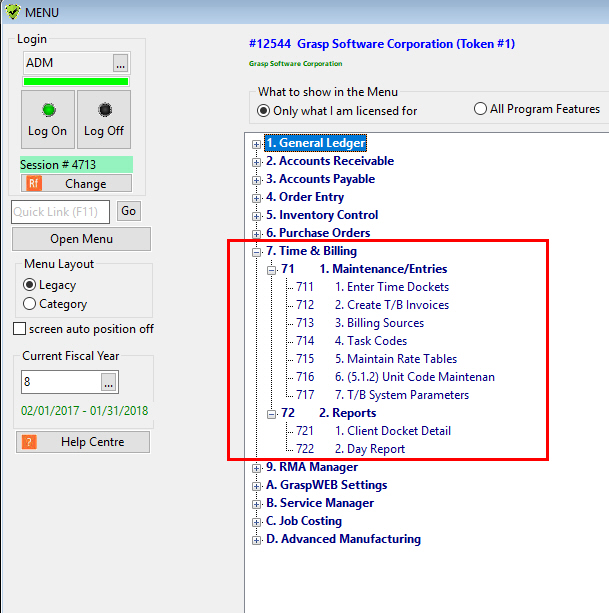
Task: Enable screen auto position off checkbox
Action: coord(19,329)
